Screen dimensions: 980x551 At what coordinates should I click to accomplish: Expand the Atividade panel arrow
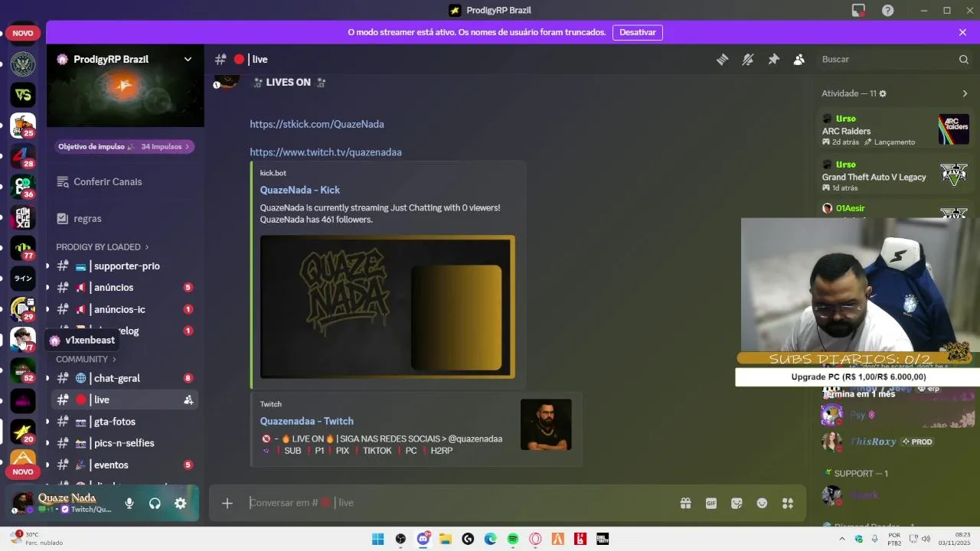click(x=965, y=93)
